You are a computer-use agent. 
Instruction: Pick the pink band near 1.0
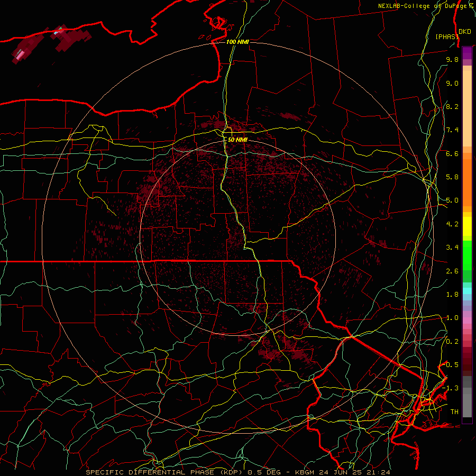467,321
